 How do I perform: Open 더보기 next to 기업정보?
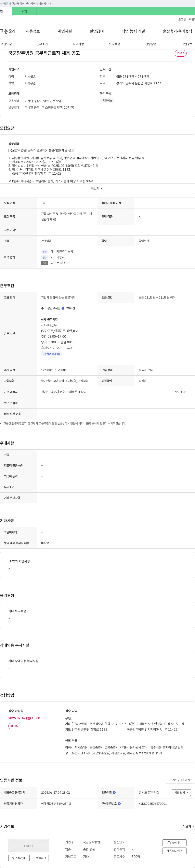point(188,826)
